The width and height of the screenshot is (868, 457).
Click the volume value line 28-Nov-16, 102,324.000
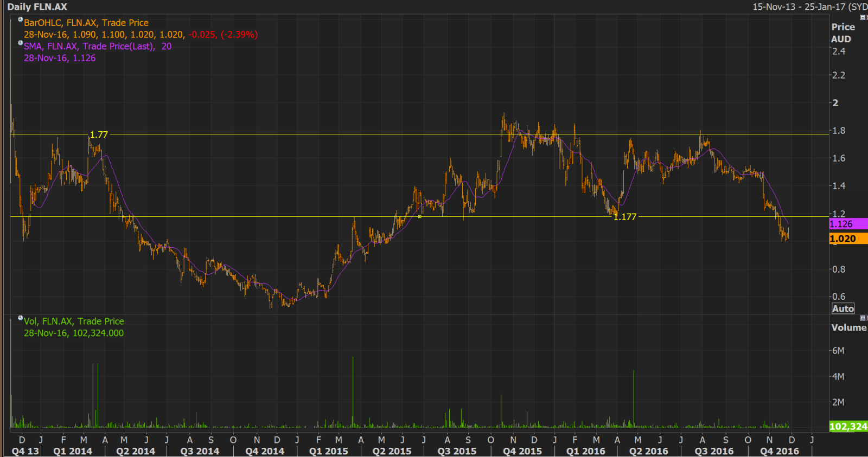click(74, 333)
